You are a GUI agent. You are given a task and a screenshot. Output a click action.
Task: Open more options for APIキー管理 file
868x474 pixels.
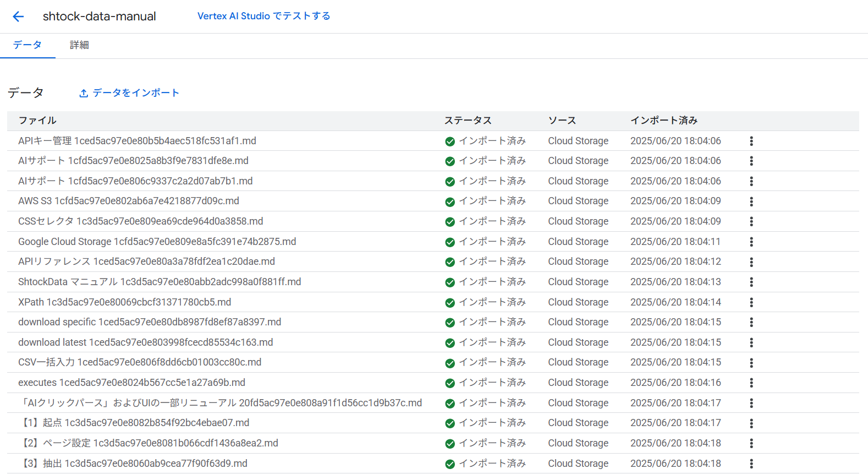click(751, 141)
